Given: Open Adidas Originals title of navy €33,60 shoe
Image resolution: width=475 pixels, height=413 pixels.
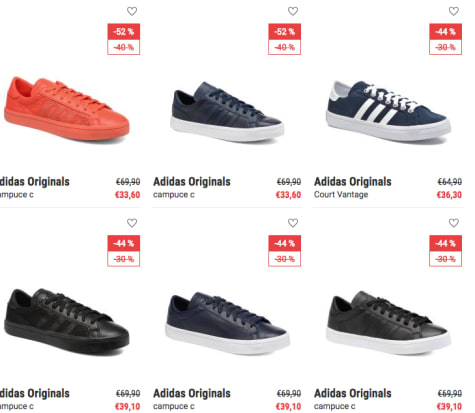Looking at the screenshot, I should click(192, 182).
